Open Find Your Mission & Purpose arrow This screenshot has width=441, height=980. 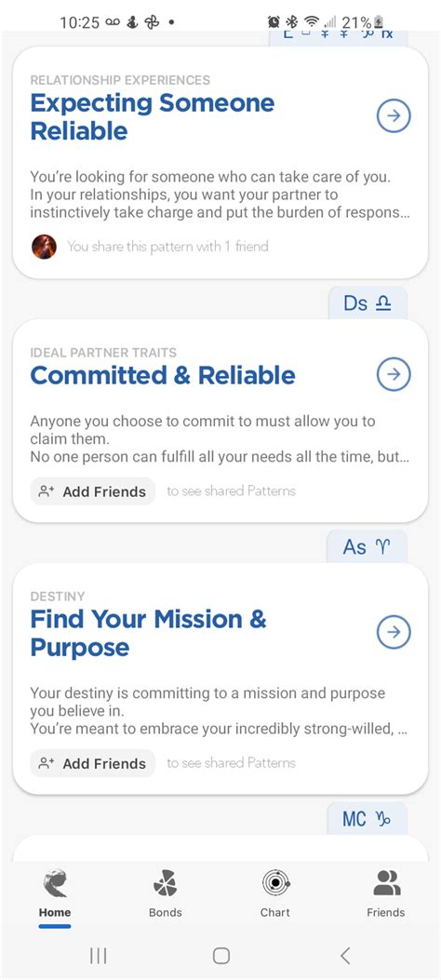click(394, 632)
